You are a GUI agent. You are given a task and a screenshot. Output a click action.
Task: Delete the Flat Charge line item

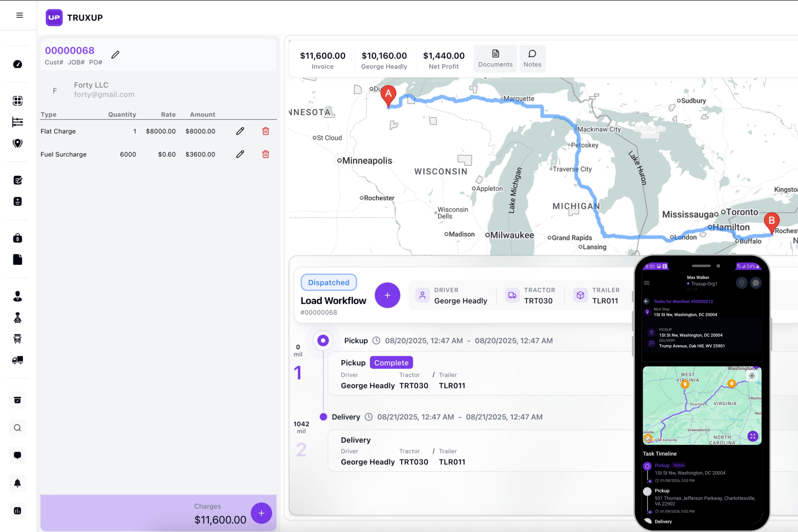[x=266, y=131]
